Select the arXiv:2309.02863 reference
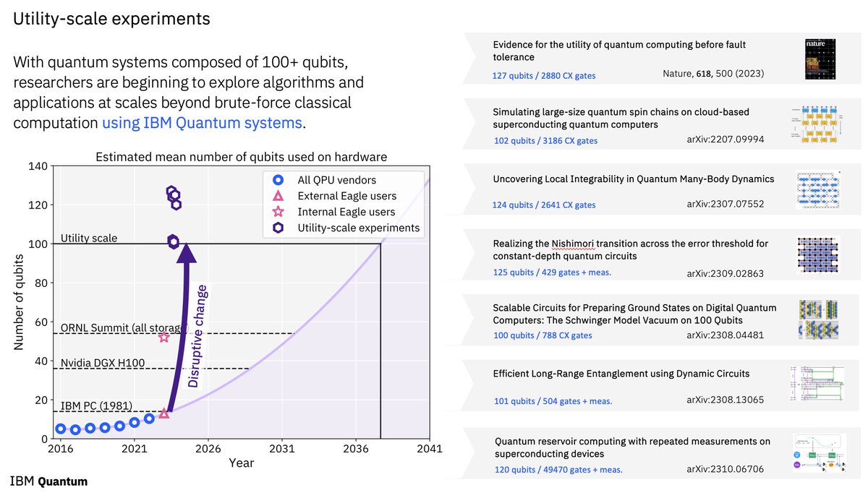This screenshot has width=868, height=503. click(725, 274)
